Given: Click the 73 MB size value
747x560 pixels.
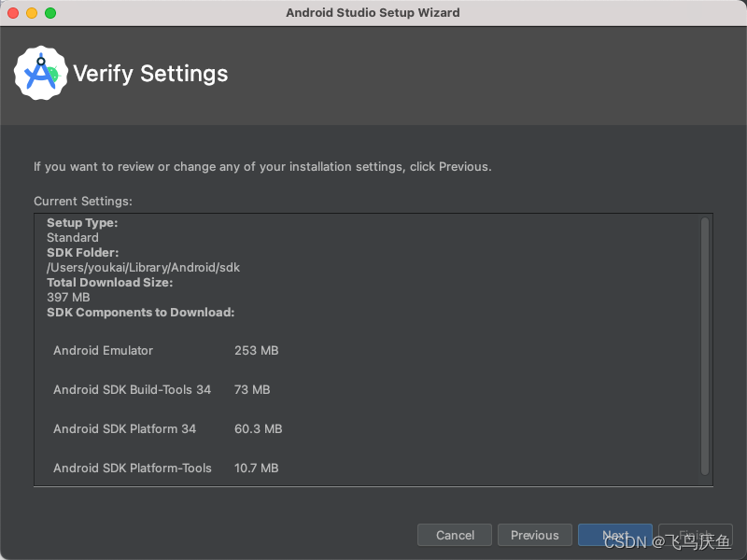Looking at the screenshot, I should point(252,389).
